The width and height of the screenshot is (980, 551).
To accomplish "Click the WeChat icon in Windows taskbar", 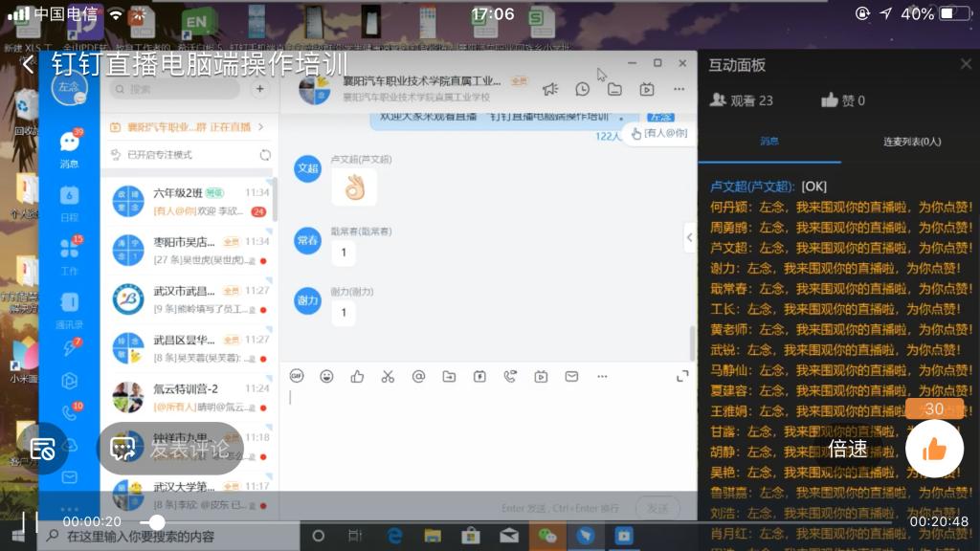I will [x=547, y=536].
